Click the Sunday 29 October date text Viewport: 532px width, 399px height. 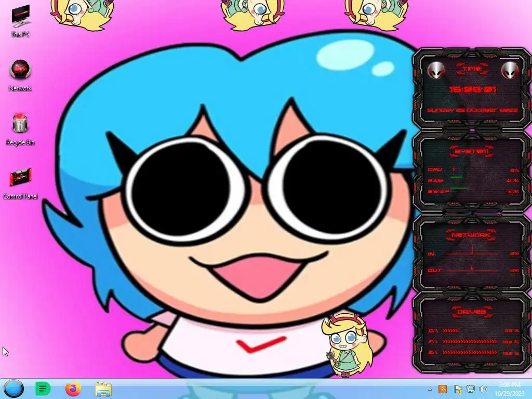[472, 110]
